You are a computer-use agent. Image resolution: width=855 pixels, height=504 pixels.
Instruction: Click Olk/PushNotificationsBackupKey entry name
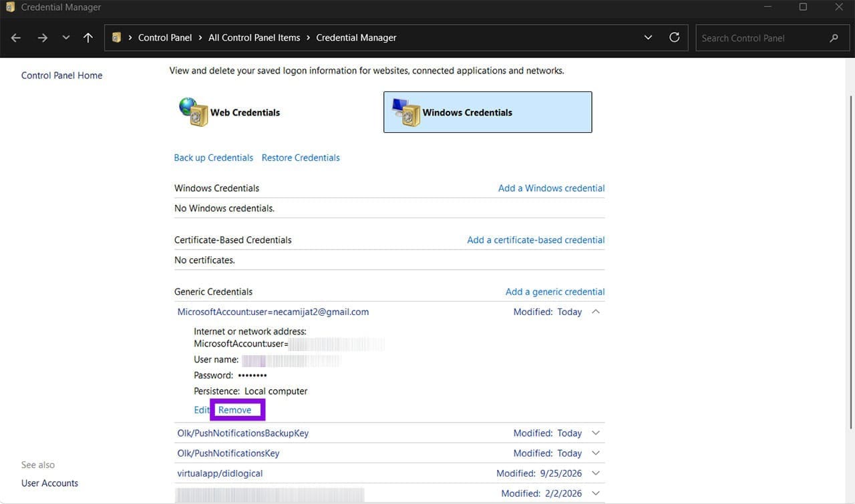(x=243, y=433)
